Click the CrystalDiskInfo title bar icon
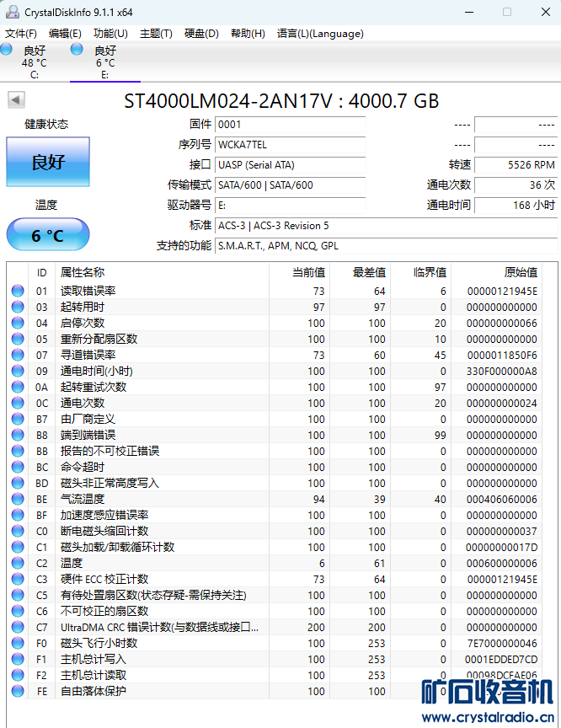 (13, 12)
